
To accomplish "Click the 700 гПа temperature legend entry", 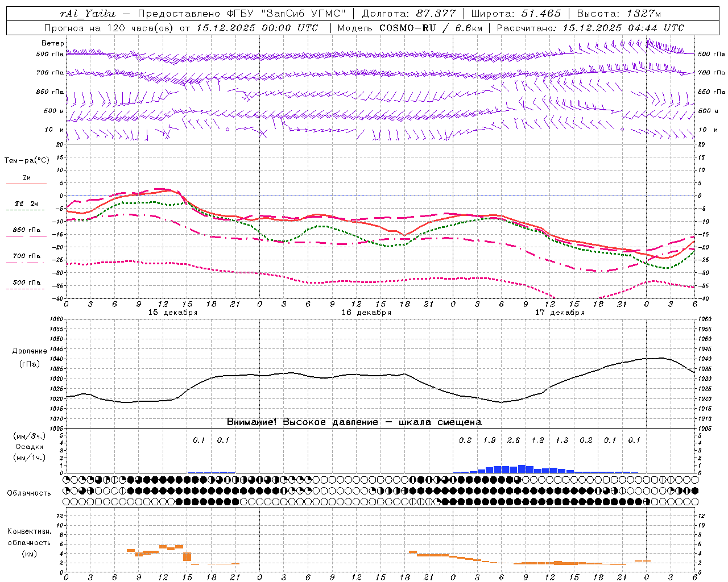I will [27, 256].
